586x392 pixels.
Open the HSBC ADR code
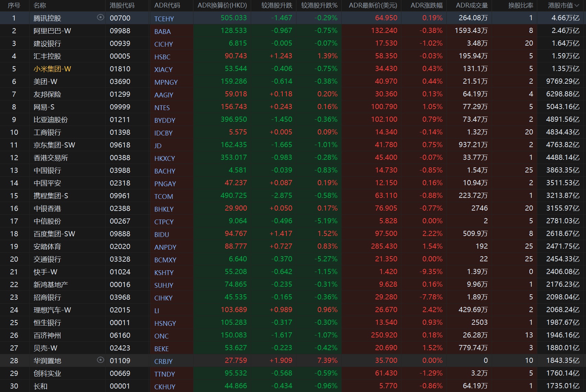(x=162, y=57)
